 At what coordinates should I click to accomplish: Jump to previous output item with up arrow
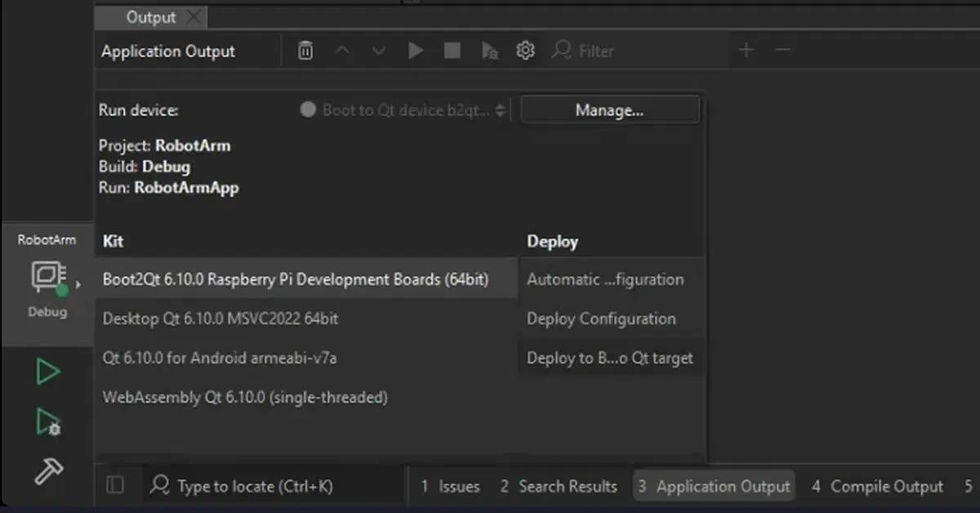point(342,50)
